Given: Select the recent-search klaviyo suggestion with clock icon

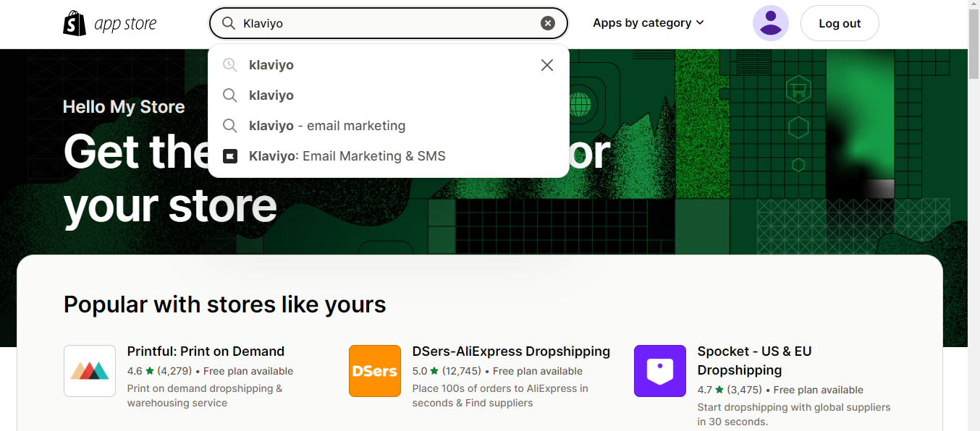Looking at the screenshot, I should 389,65.
